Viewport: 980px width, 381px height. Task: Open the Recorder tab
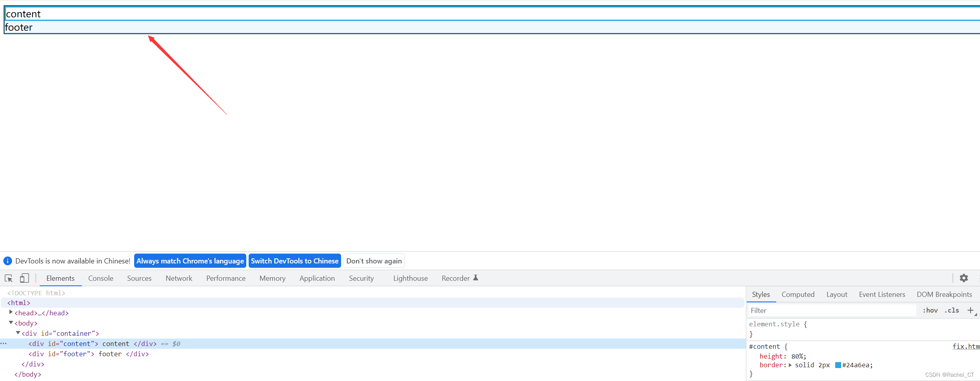[x=456, y=278]
